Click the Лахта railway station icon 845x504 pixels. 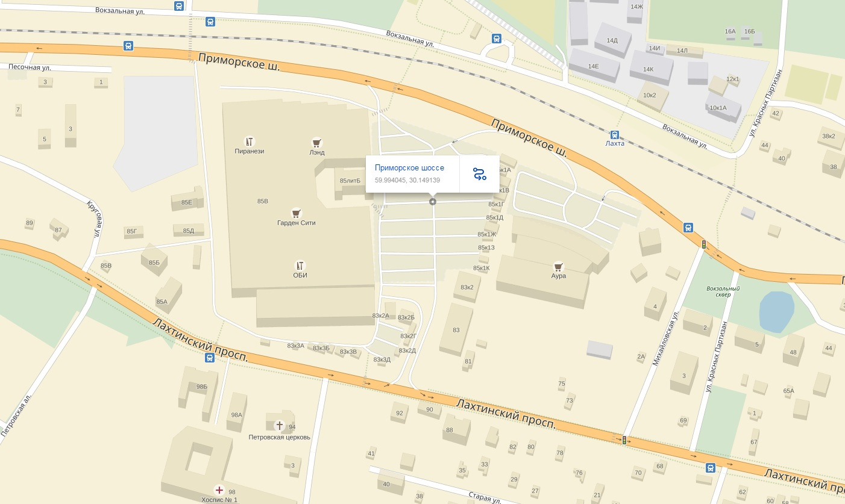point(615,135)
